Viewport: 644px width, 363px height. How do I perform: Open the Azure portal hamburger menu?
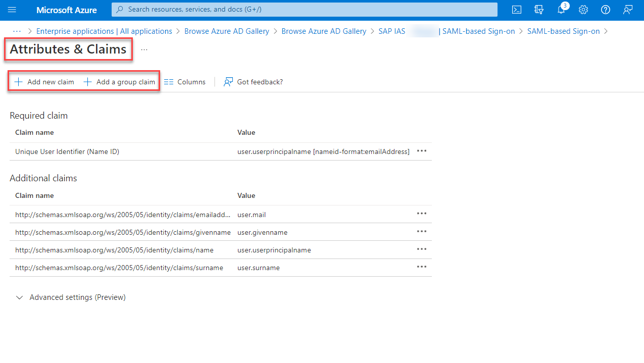(x=12, y=10)
